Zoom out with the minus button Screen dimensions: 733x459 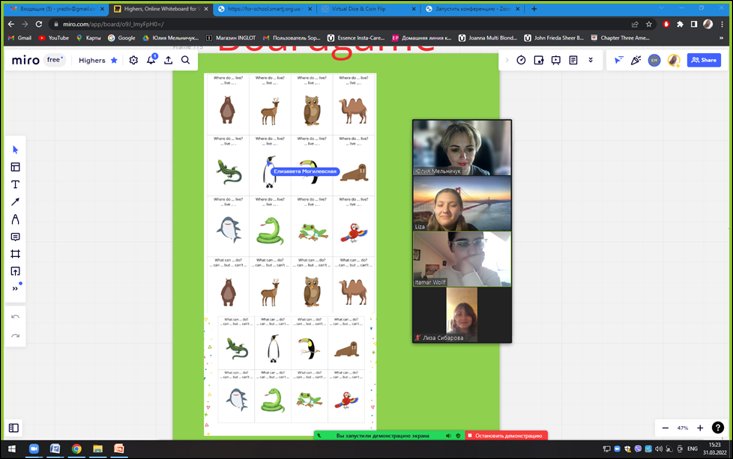(666, 428)
